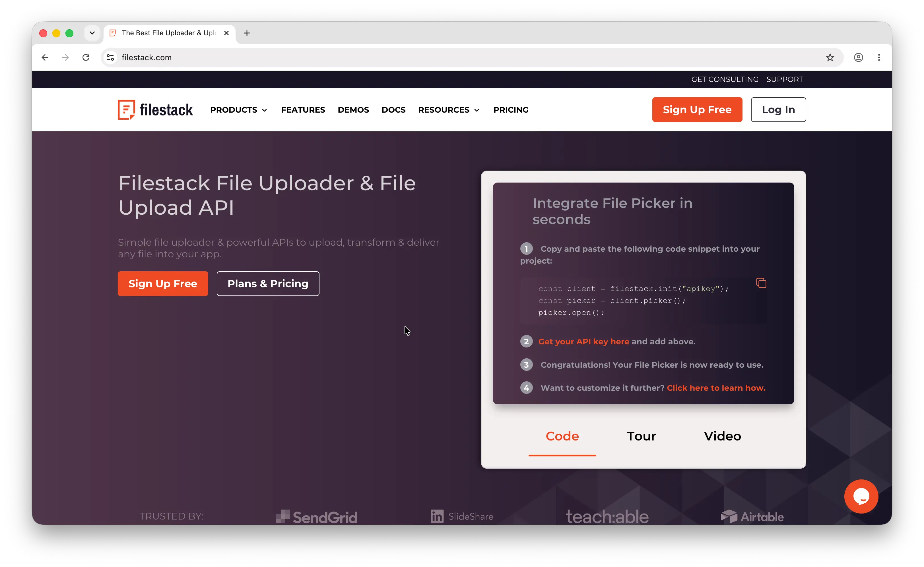Screen dimensions: 924x567
Task: Copy the code snippet with copy icon
Action: click(x=761, y=283)
